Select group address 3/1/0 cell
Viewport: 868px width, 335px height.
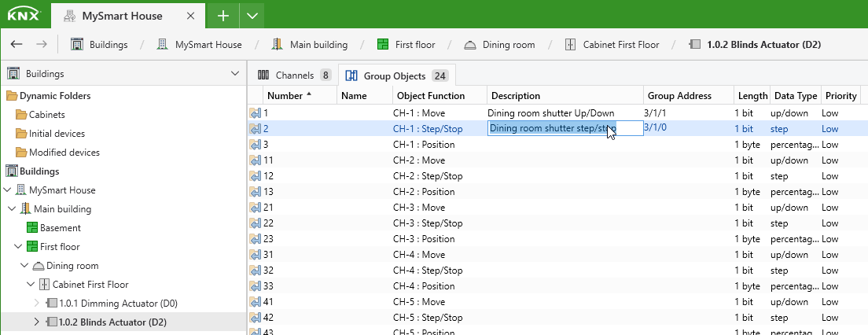tap(657, 127)
